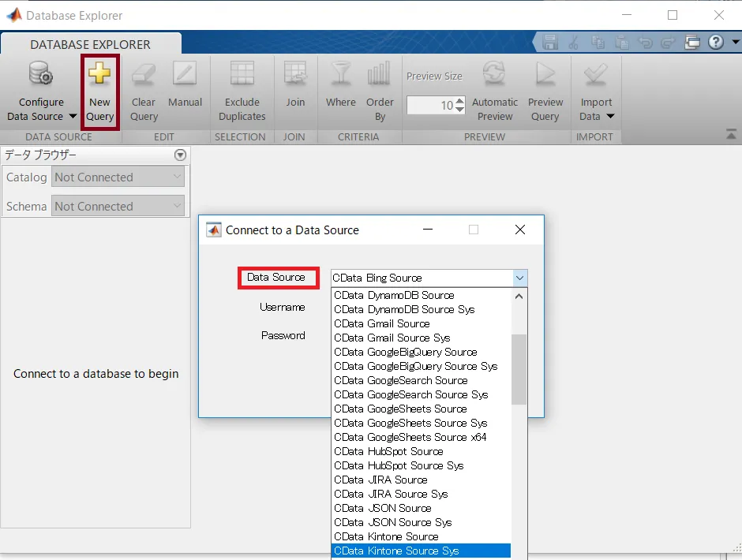Open the Data Source combo box dropdown
Screen dimensions: 742x560
point(519,278)
